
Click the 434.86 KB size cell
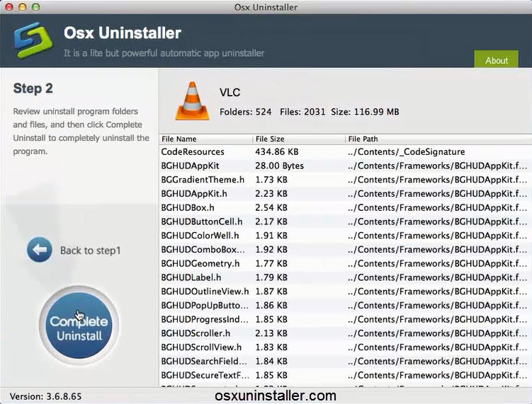[x=277, y=152]
